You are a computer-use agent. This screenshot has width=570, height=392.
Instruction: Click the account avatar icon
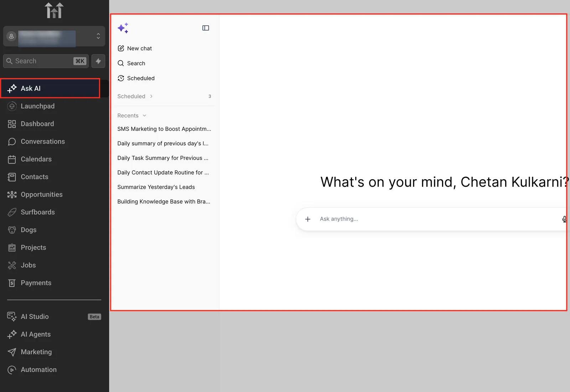pyautogui.click(x=11, y=36)
